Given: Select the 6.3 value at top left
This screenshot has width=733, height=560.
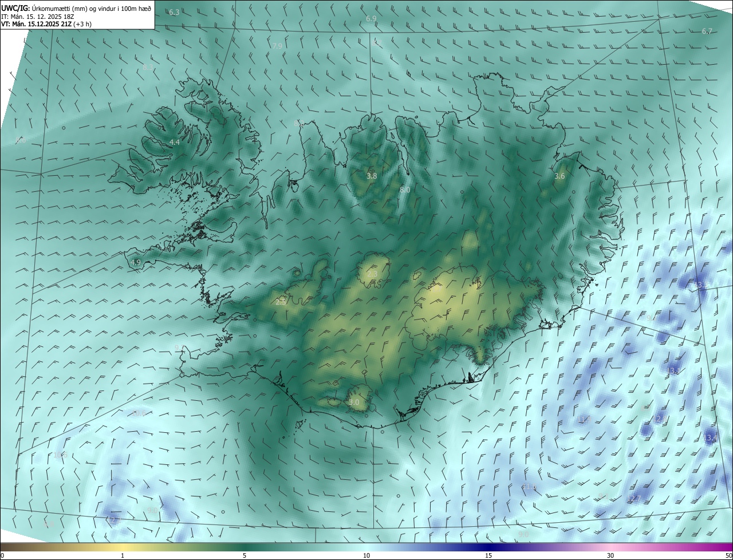Looking at the screenshot, I should click(x=174, y=12).
